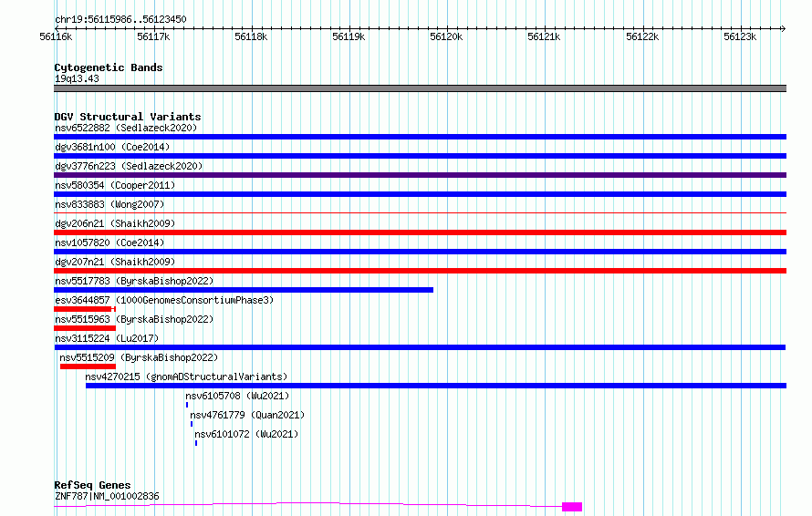Click the blue bar under dgv3681n100
Viewport: 812px width, 516px height.
tap(420, 156)
